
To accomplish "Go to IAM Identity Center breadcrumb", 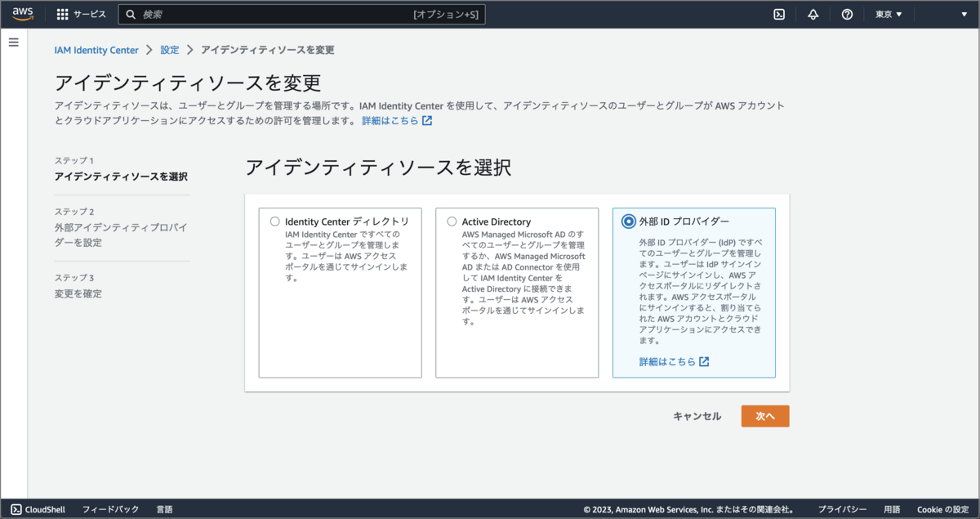I will [x=96, y=50].
